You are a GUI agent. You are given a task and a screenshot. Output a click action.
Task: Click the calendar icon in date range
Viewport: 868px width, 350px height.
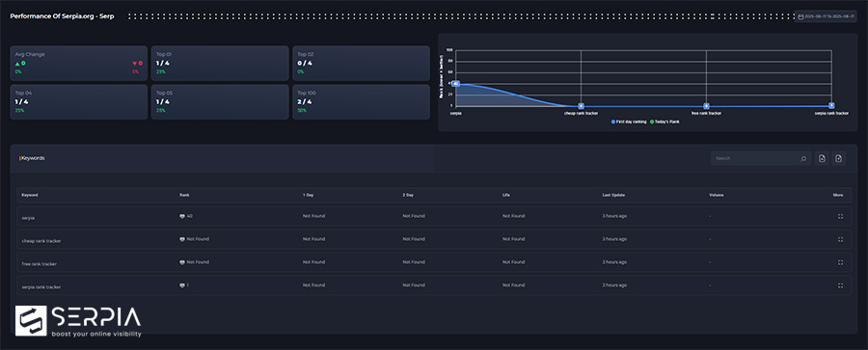[x=800, y=16]
